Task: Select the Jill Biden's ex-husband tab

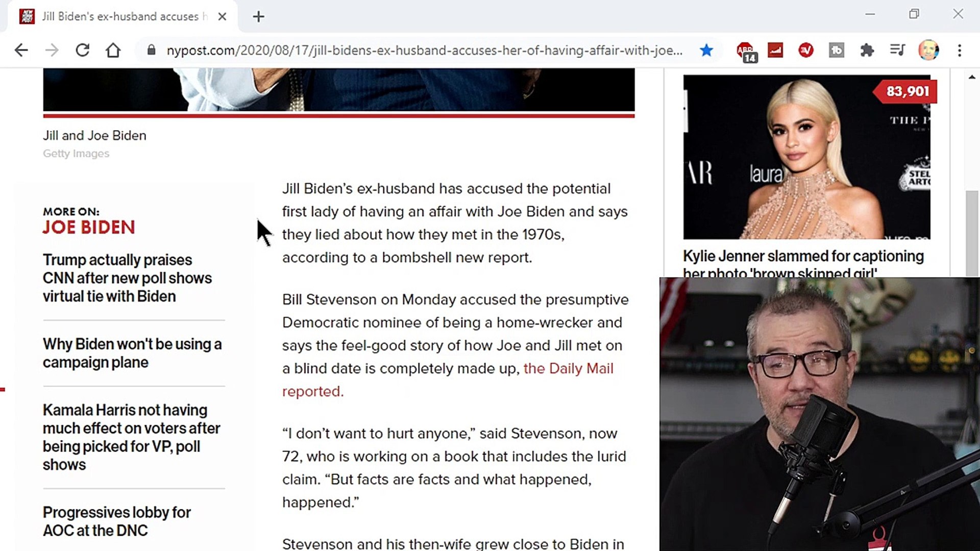Action: click(122, 16)
